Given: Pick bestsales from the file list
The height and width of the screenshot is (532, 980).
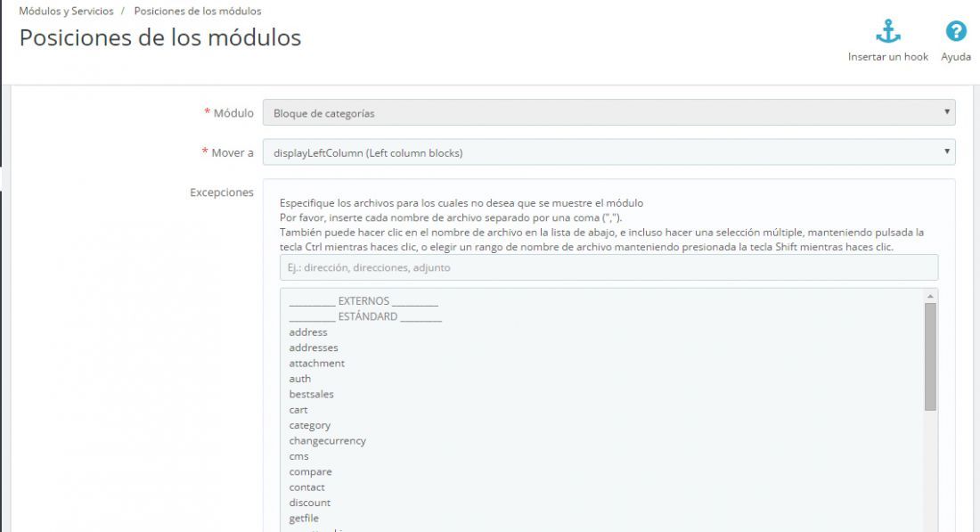Looking at the screenshot, I should pos(311,395).
